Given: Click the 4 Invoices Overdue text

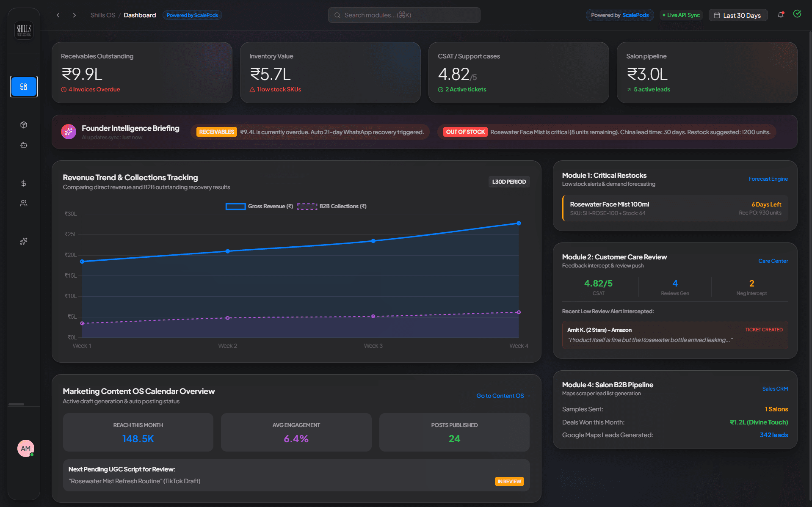Looking at the screenshot, I should (x=94, y=90).
